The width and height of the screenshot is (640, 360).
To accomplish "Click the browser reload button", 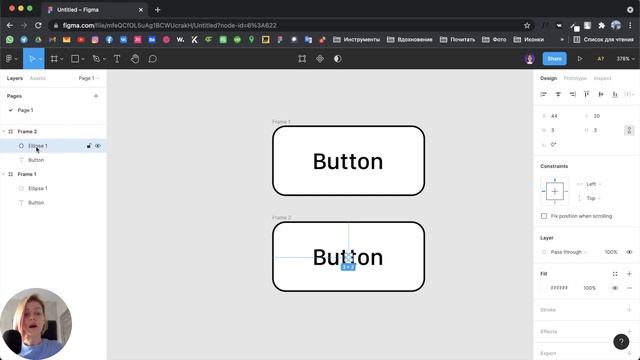I will tap(38, 25).
